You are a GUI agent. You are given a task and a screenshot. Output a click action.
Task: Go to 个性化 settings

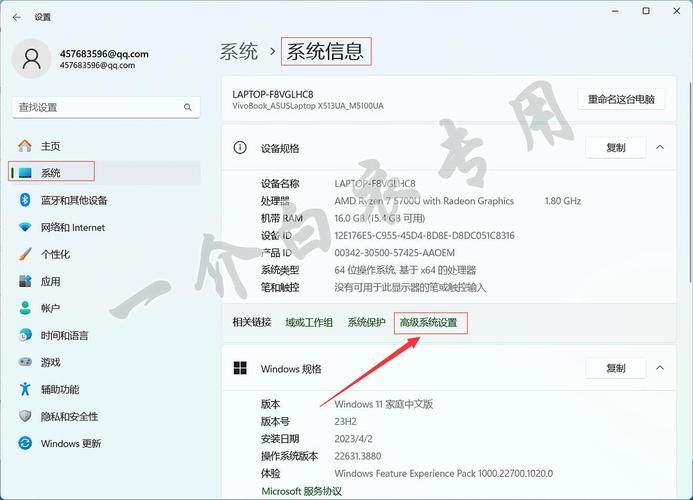pyautogui.click(x=55, y=254)
